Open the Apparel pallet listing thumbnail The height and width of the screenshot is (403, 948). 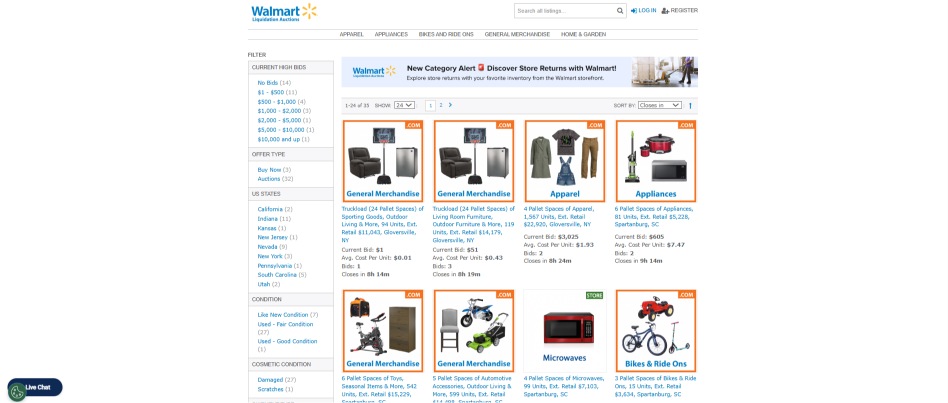click(x=565, y=161)
